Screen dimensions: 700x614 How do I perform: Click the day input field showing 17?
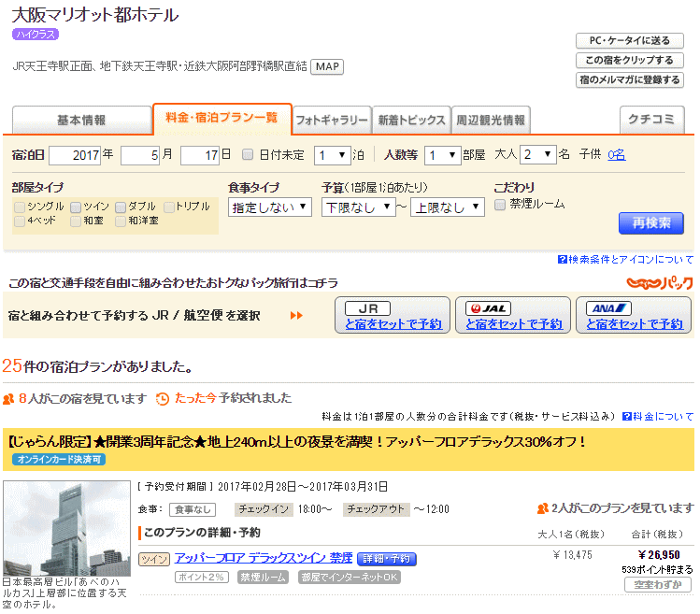click(x=200, y=156)
